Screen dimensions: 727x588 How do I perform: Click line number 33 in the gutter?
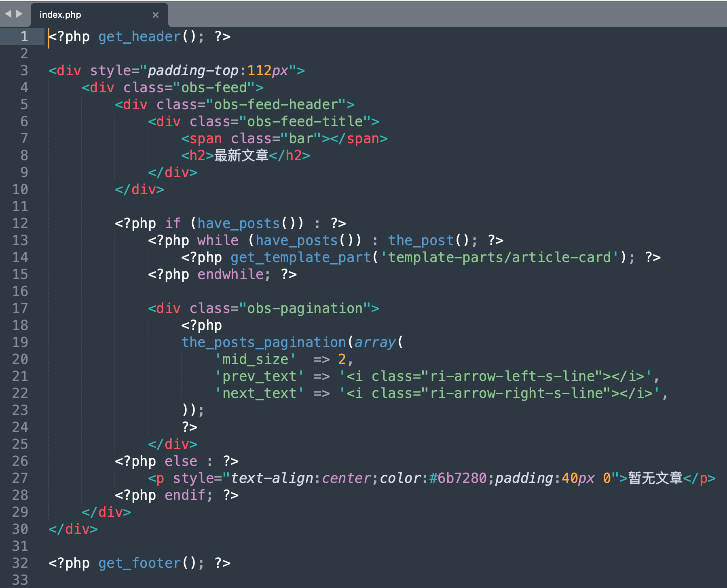click(x=20, y=580)
